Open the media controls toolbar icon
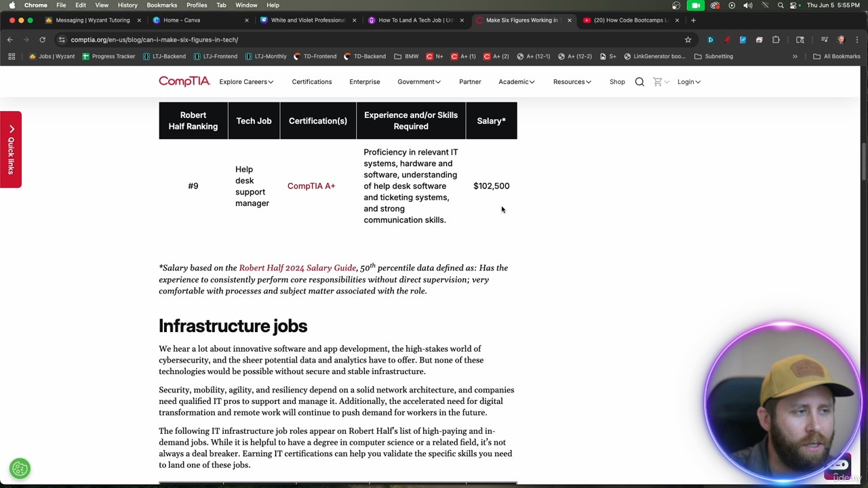Image resolution: width=868 pixels, height=488 pixels. point(825,40)
